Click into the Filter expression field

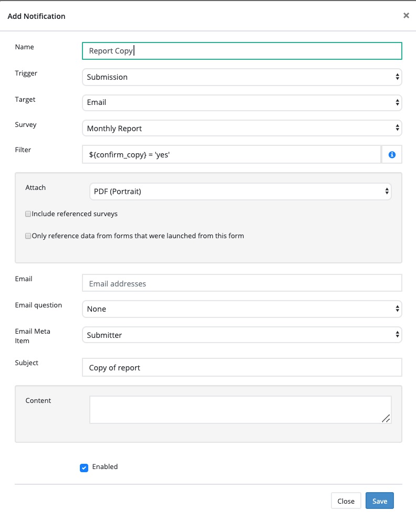pos(231,155)
